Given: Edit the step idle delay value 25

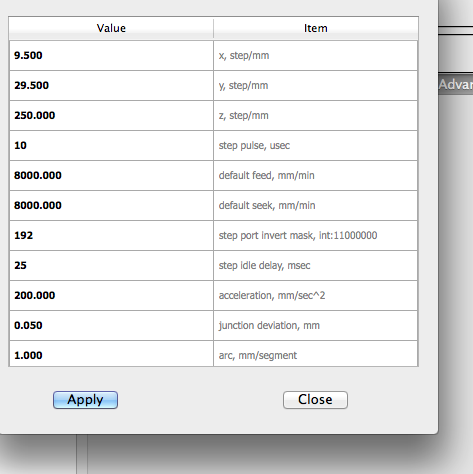Looking at the screenshot, I should [x=111, y=266].
